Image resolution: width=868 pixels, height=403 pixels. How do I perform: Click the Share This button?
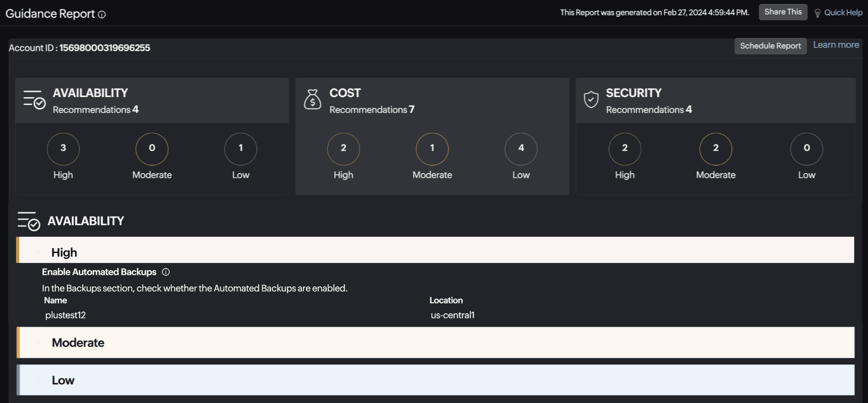point(783,12)
